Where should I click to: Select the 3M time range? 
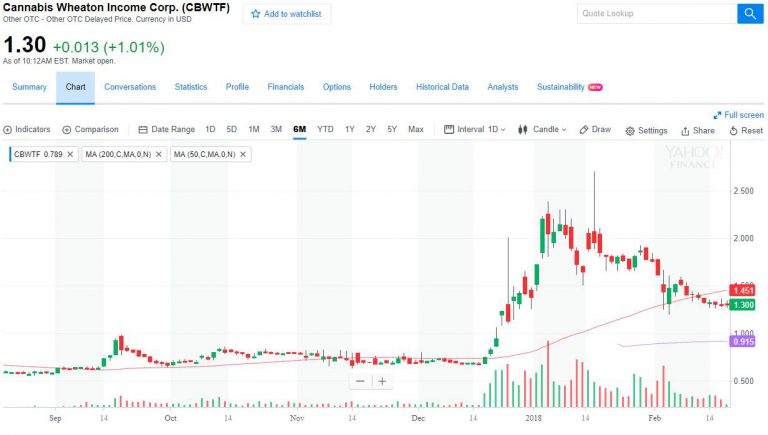(276, 129)
